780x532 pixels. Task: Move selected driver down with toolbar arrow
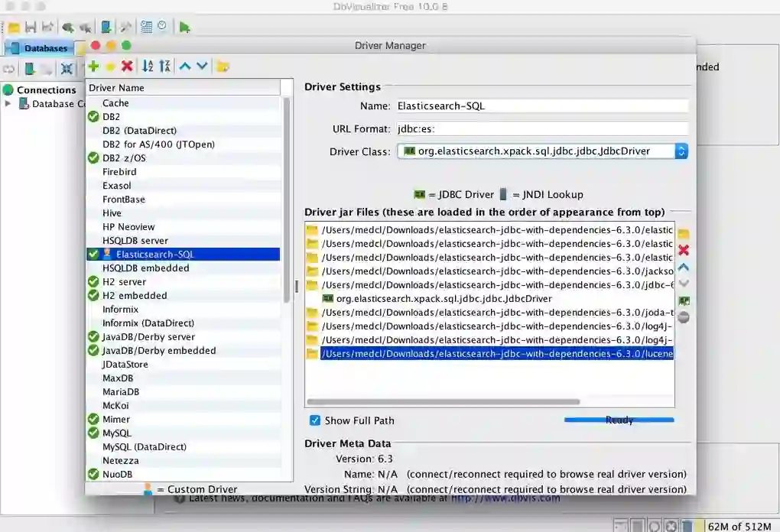point(202,66)
